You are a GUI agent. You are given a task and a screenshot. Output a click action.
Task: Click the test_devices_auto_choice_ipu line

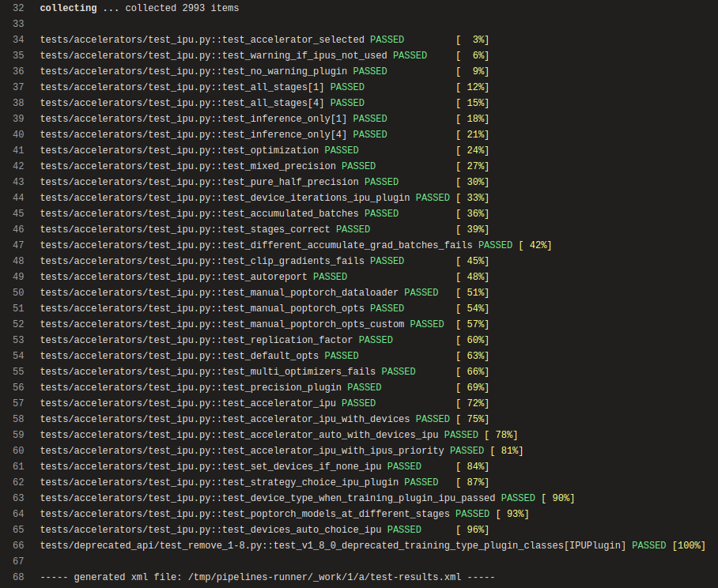[264, 529]
